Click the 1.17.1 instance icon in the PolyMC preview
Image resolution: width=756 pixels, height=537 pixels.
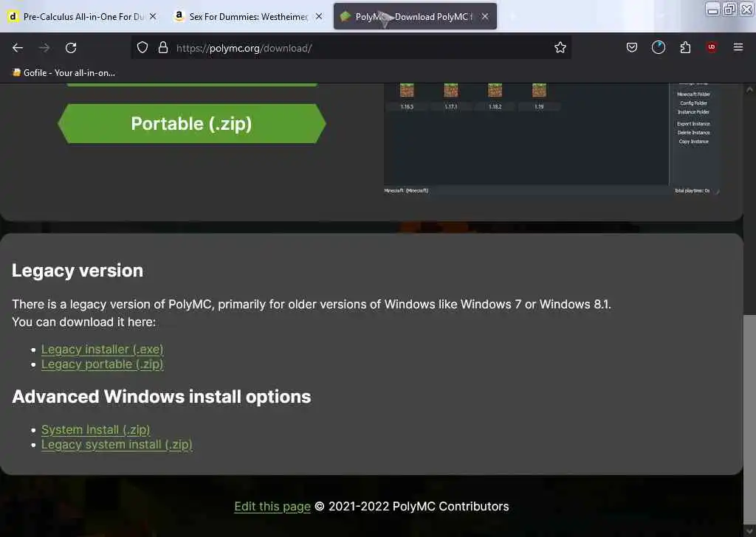(x=451, y=90)
